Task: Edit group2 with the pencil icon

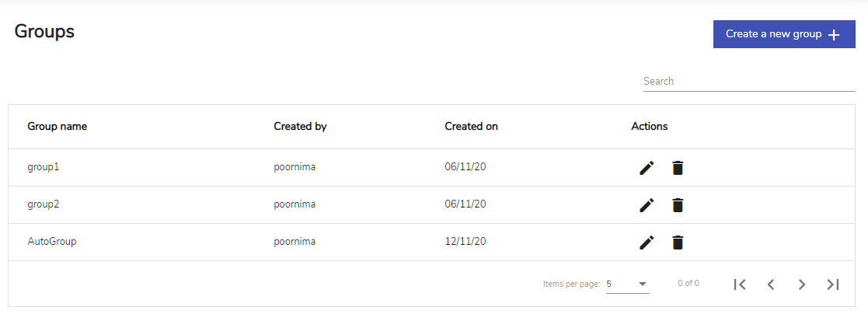Action: 647,205
